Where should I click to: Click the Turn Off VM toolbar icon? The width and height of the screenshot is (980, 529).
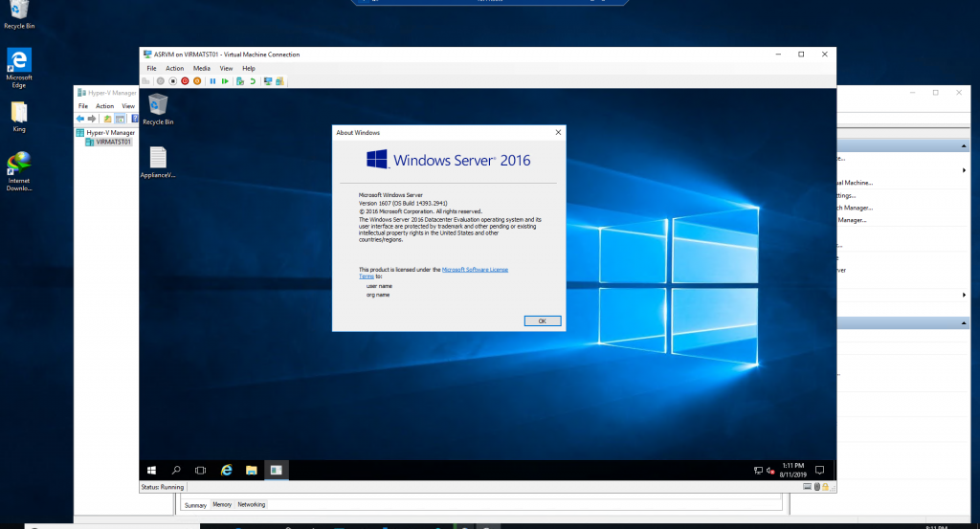pyautogui.click(x=173, y=81)
